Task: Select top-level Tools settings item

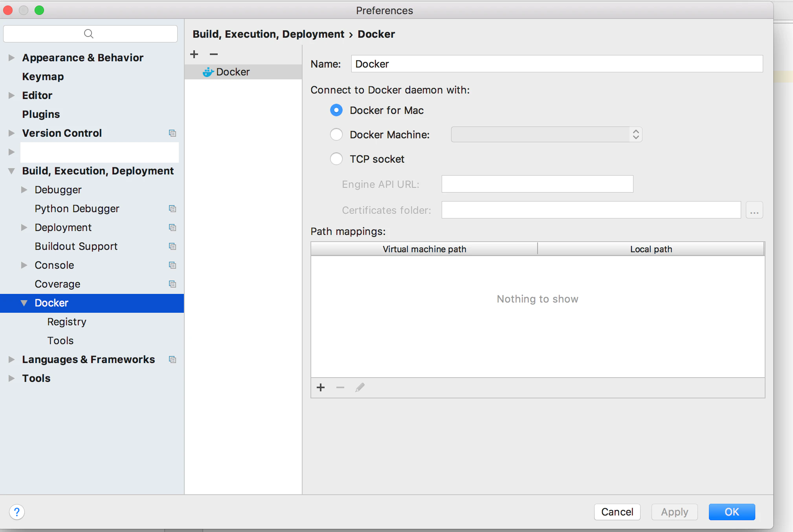Action: pyautogui.click(x=36, y=378)
